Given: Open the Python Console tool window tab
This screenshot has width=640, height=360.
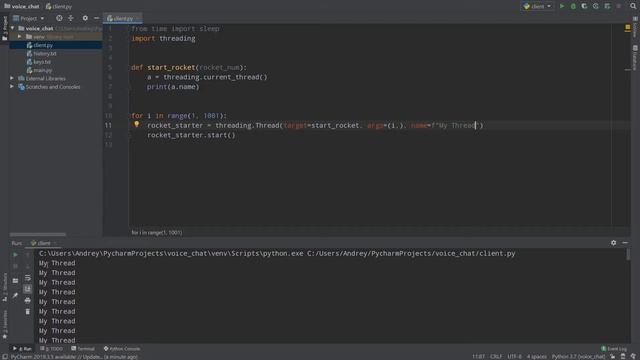Looking at the screenshot, I should pos(122,349).
